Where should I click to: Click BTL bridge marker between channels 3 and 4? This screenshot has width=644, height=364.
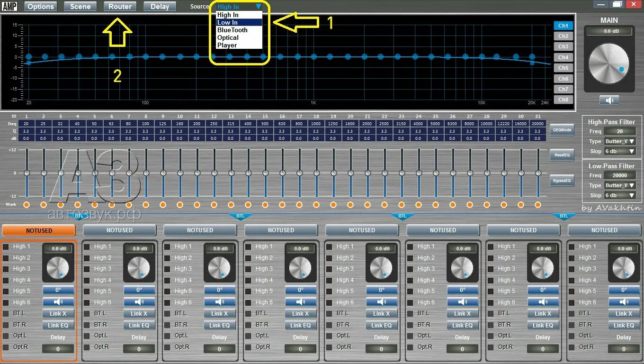241,216
